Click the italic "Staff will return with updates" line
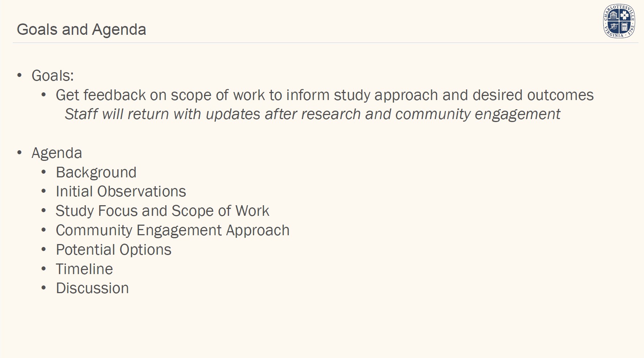This screenshot has height=358, width=644. 312,114
